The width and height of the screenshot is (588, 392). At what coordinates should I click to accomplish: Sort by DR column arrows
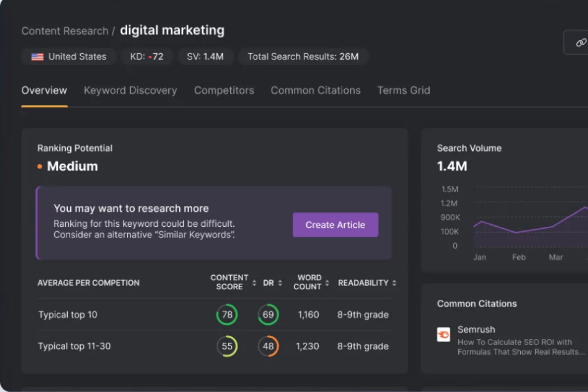tap(280, 283)
